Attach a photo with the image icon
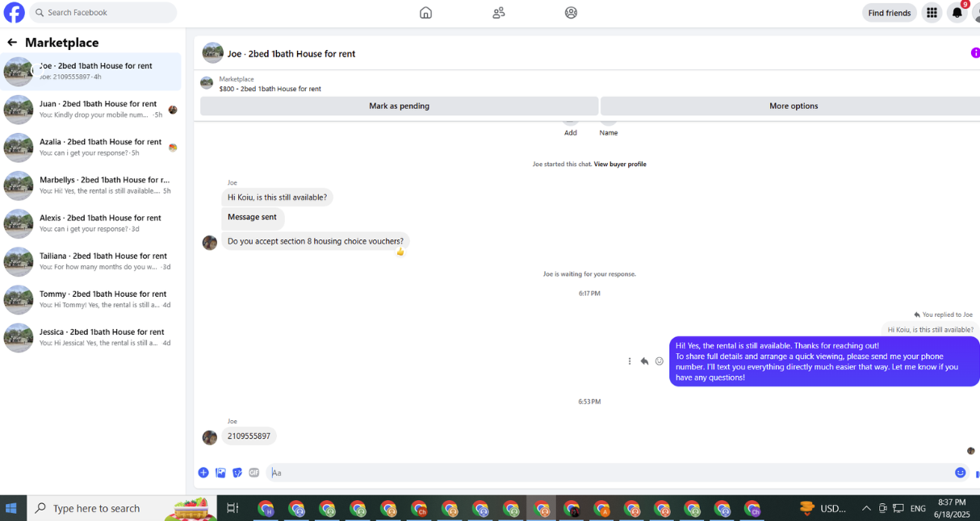 pos(220,473)
